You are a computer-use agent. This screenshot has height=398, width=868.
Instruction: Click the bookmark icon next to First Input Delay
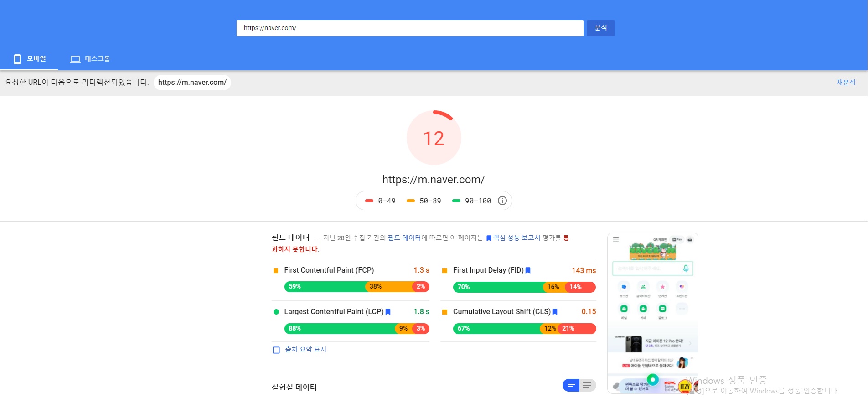528,270
